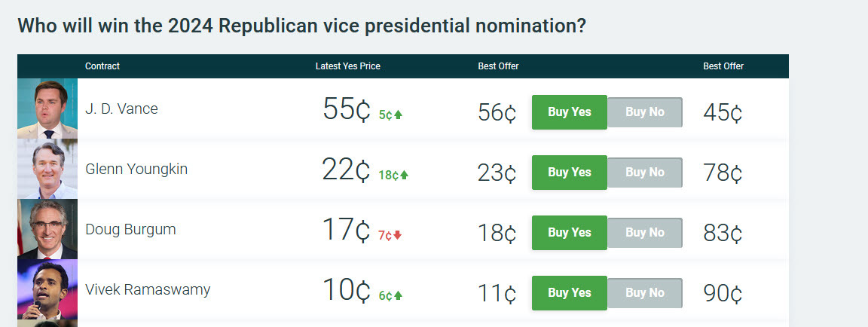Click Doug Burgum's photo thumbnail
Image resolution: width=868 pixels, height=327 pixels.
(x=47, y=229)
